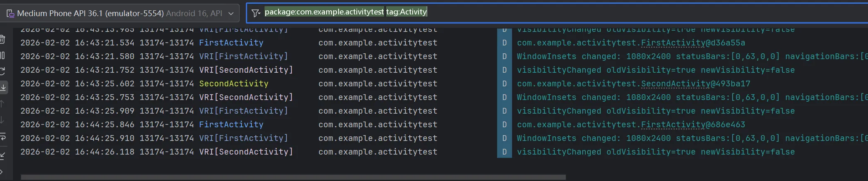868x181 pixels.
Task: Clear the logcat with the trash icon
Action: (x=2, y=40)
